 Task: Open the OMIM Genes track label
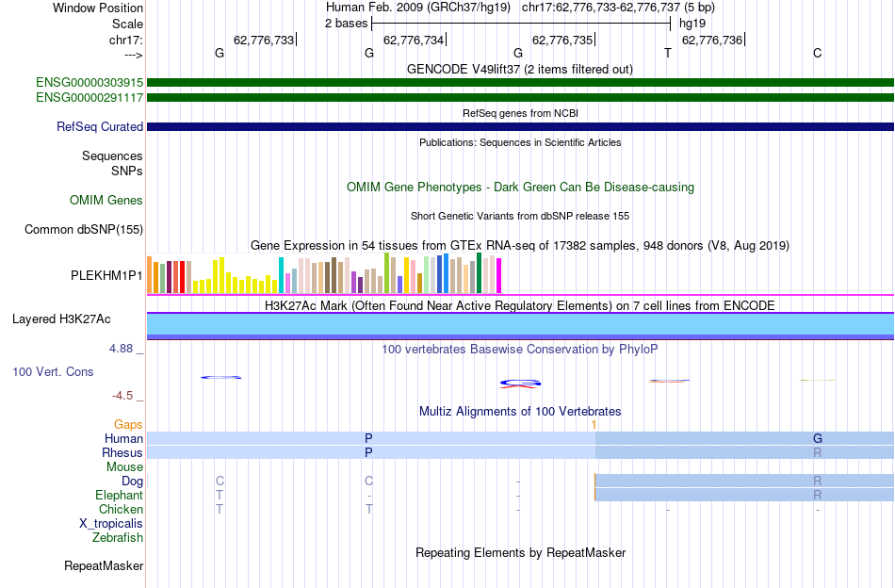click(x=106, y=201)
